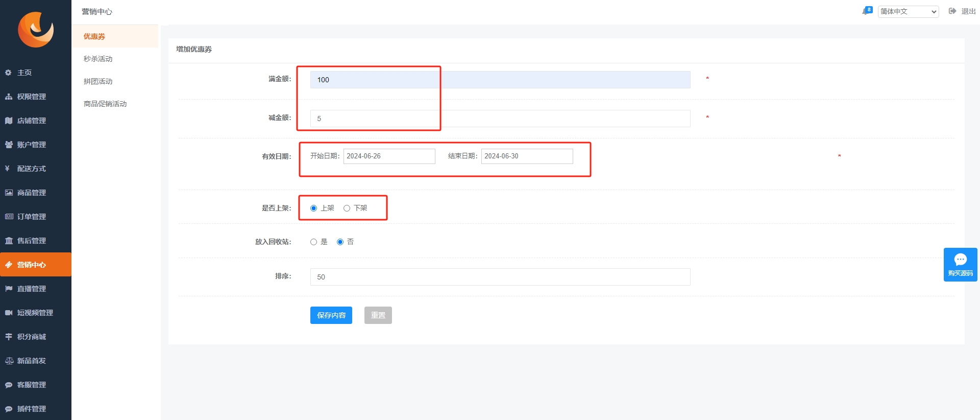Click the orange moon logo
980x420 pixels.
[x=36, y=29]
